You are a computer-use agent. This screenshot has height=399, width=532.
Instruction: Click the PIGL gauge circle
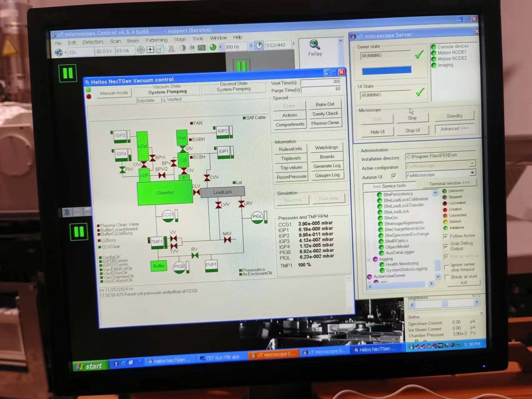(x=257, y=217)
